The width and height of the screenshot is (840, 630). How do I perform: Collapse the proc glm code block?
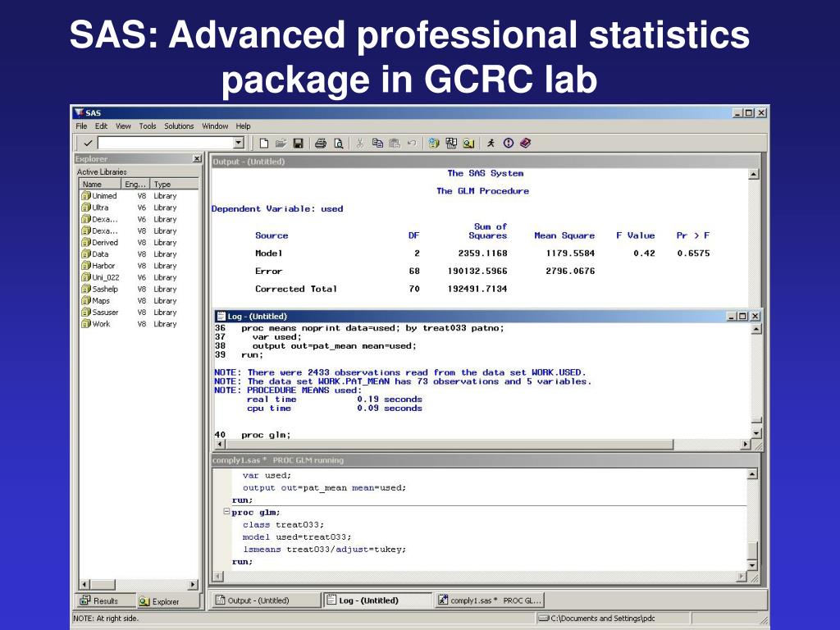click(x=226, y=512)
